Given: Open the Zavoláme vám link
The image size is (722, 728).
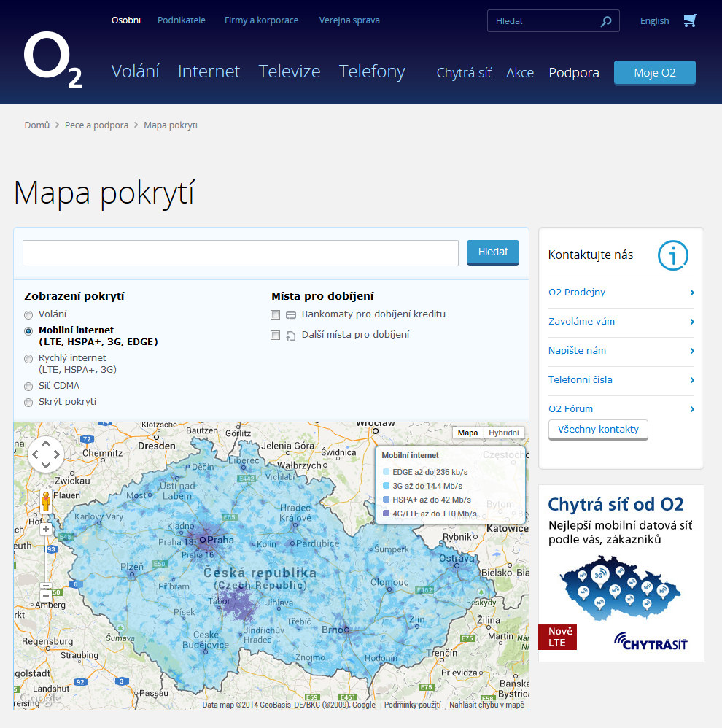Looking at the screenshot, I should [581, 322].
